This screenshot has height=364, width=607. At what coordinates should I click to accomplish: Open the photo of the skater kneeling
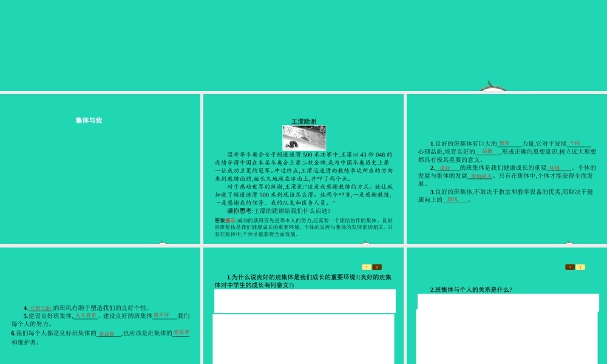(304, 138)
